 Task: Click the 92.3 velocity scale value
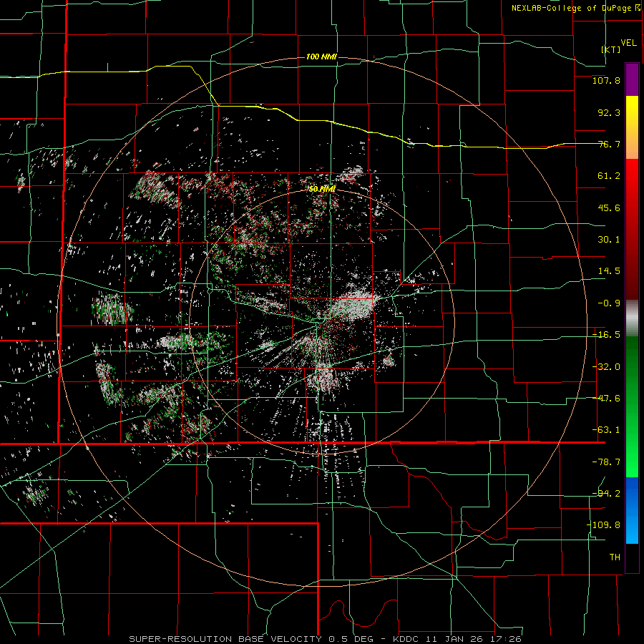click(609, 112)
